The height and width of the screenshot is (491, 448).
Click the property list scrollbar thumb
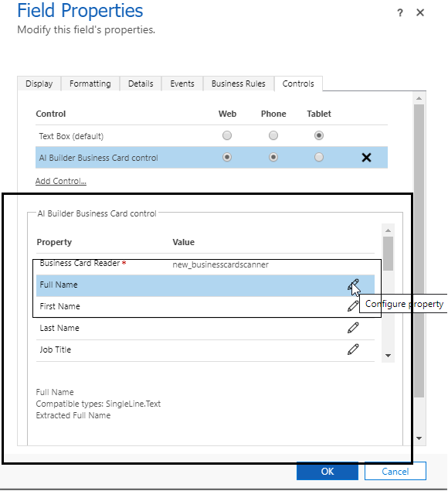[x=389, y=254]
